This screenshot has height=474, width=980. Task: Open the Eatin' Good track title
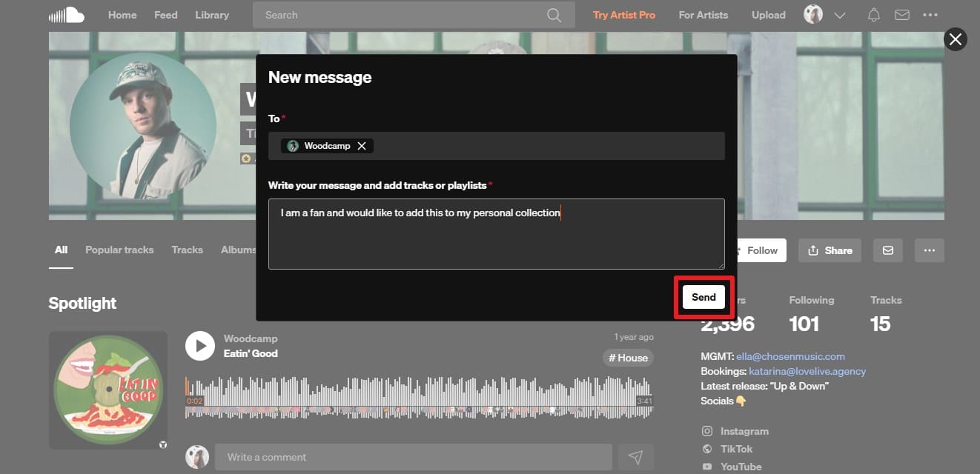[251, 353]
